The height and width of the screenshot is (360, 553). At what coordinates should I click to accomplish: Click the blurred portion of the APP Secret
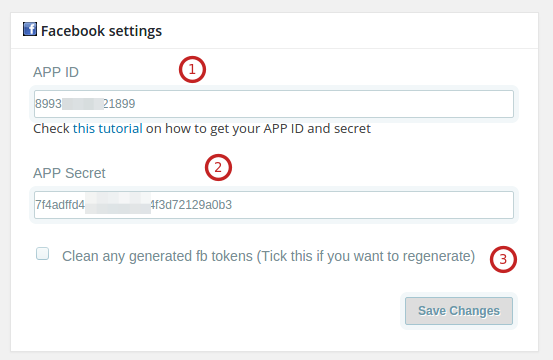click(118, 203)
